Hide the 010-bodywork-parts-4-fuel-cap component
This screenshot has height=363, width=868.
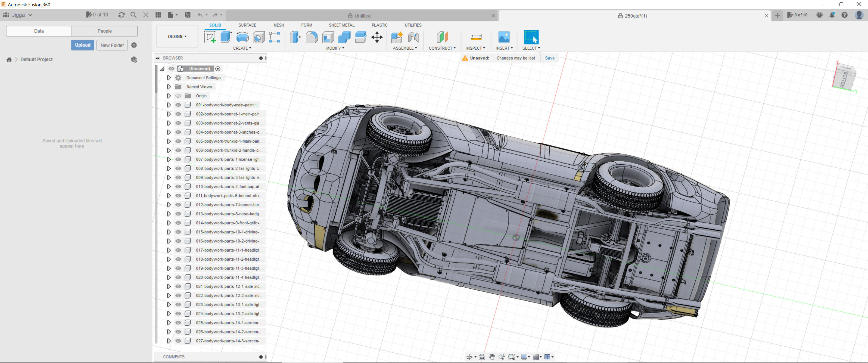(178, 187)
